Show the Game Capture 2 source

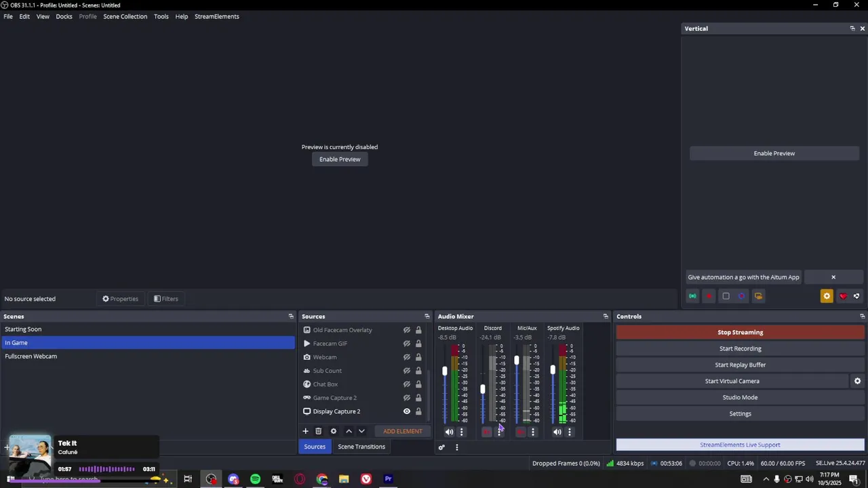point(407,398)
